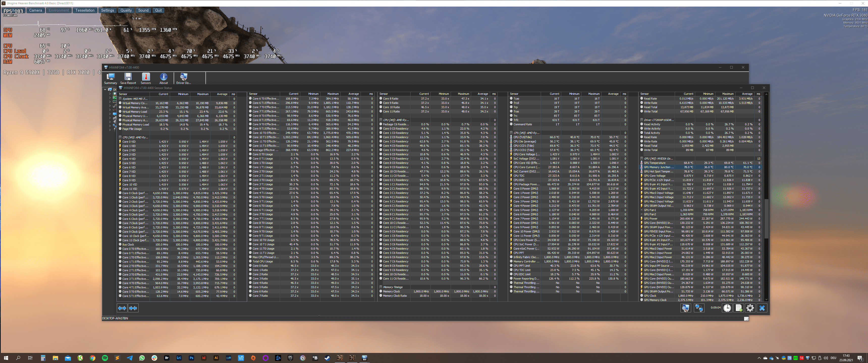Image resolution: width=868 pixels, height=363 pixels.
Task: Click the first Average column header
Action: [x=220, y=94]
